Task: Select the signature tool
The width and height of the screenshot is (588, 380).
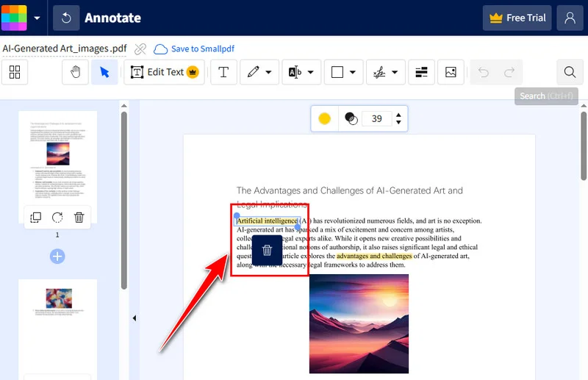Action: (379, 72)
